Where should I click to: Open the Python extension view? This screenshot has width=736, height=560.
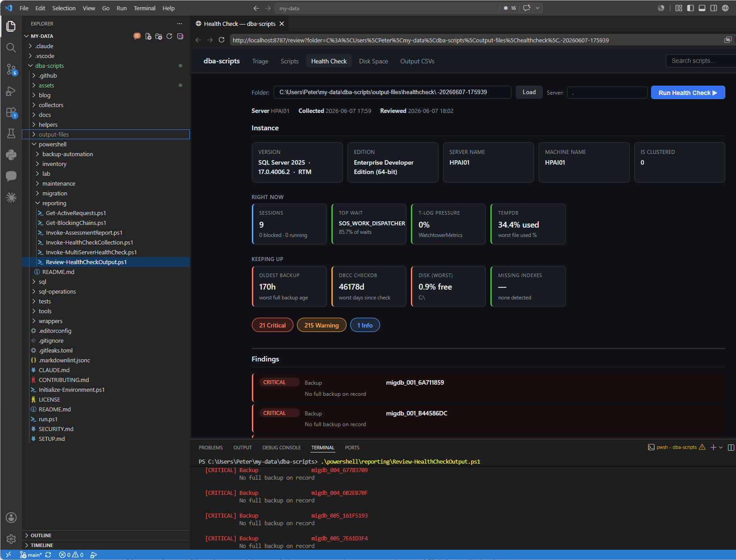pyautogui.click(x=11, y=155)
